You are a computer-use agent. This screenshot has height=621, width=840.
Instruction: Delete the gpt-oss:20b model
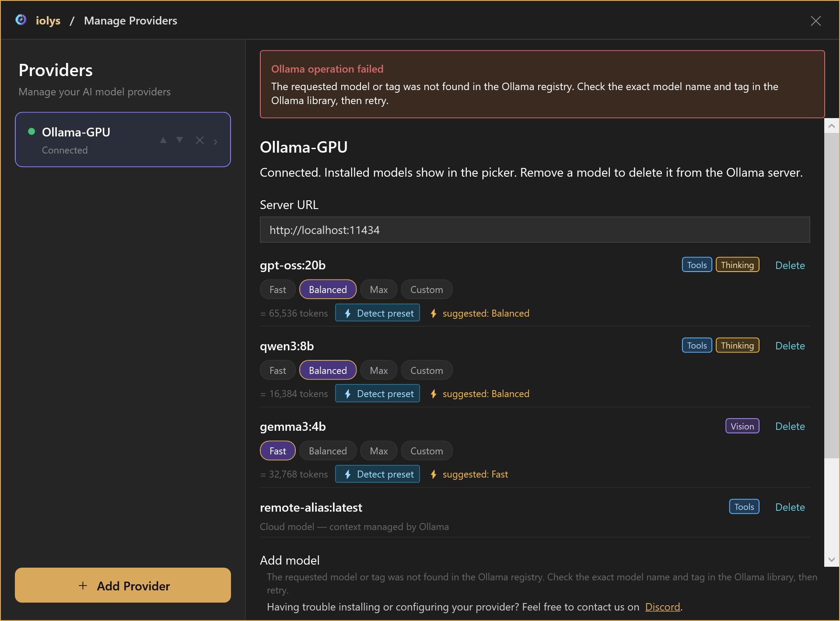(x=790, y=265)
